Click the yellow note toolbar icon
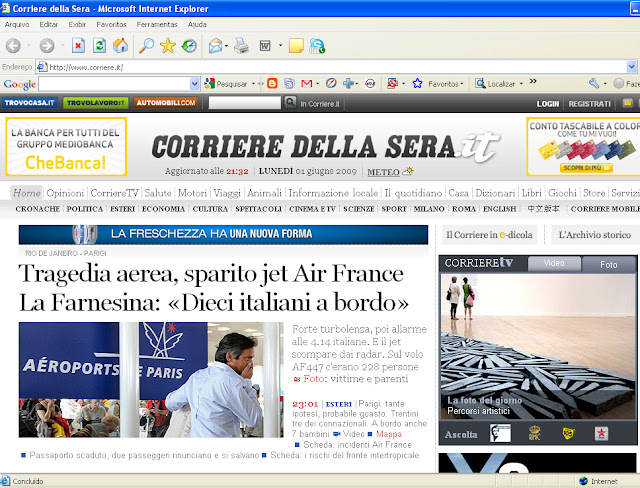 coord(296,46)
